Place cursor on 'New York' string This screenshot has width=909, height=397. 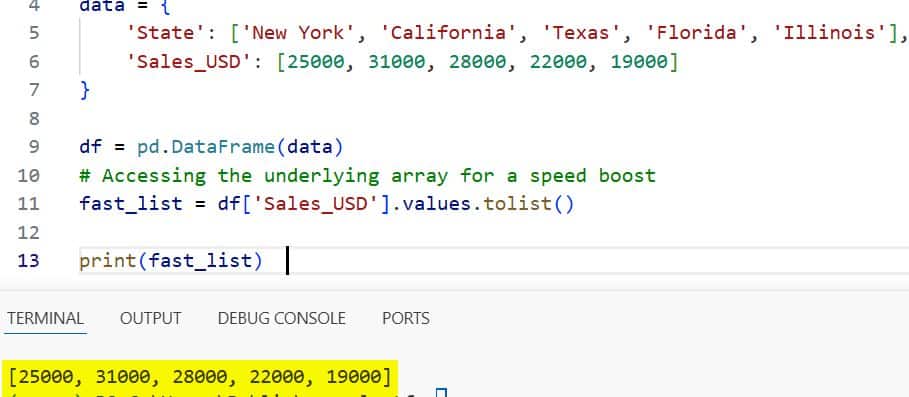[298, 32]
